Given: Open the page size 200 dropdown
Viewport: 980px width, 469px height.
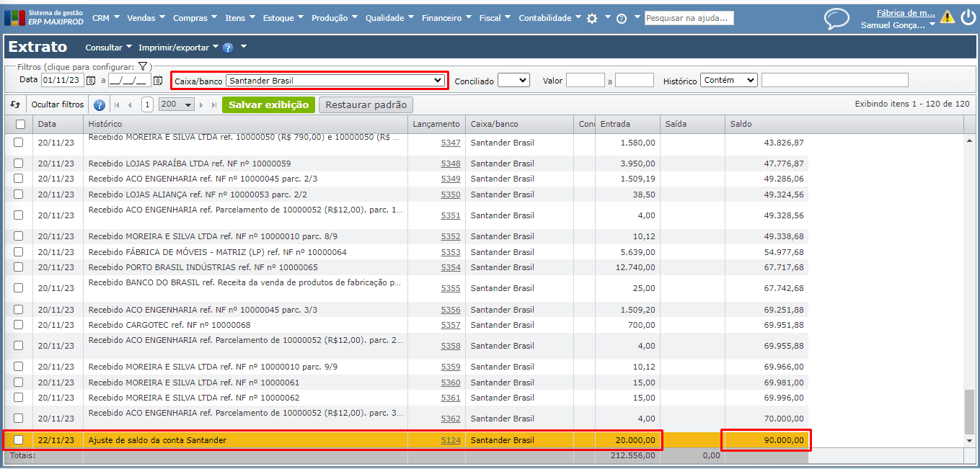Looking at the screenshot, I should point(177,104).
